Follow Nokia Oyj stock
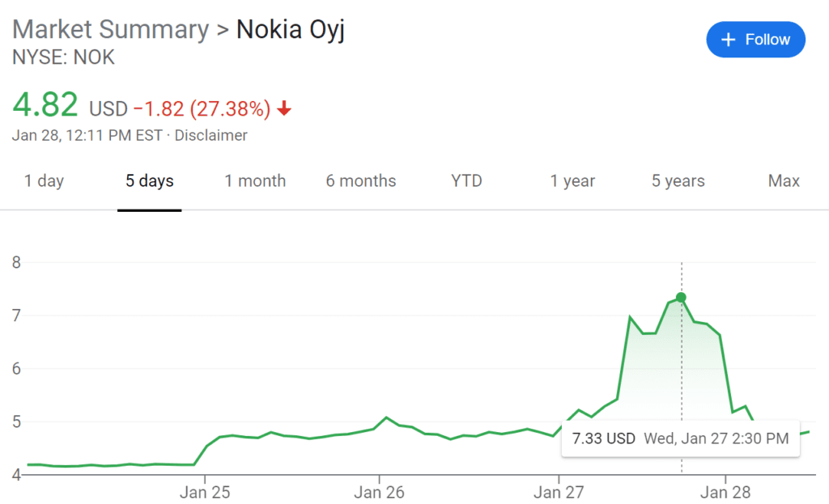Viewport: 829px width, 504px height. (x=755, y=40)
